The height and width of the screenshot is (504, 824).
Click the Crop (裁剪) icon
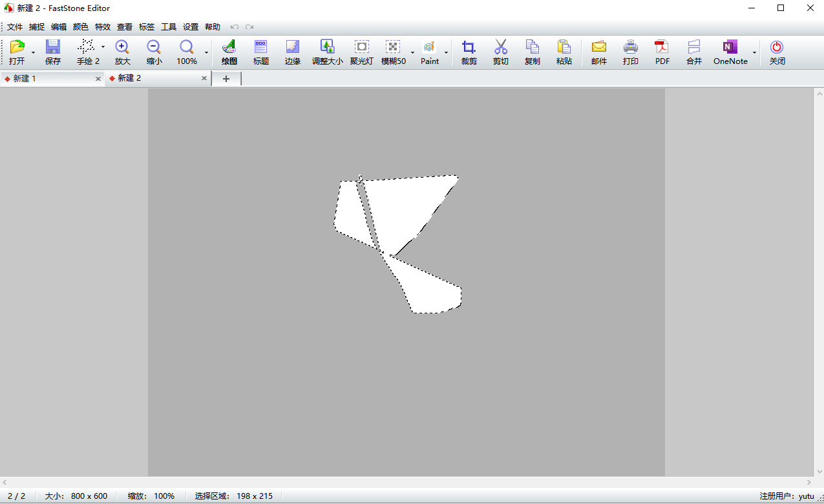point(469,48)
